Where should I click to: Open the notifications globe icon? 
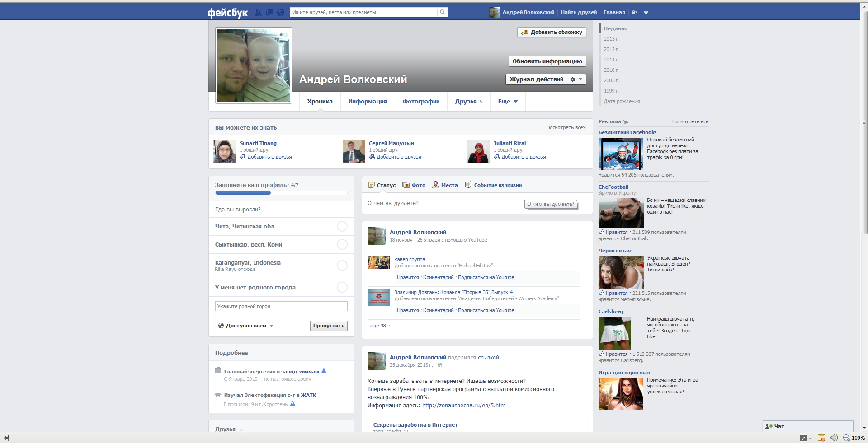[x=281, y=13]
